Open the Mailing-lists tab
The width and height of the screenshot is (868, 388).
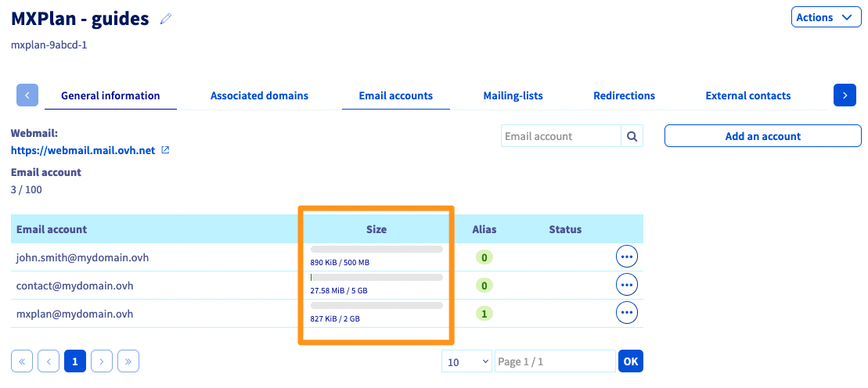pyautogui.click(x=513, y=95)
